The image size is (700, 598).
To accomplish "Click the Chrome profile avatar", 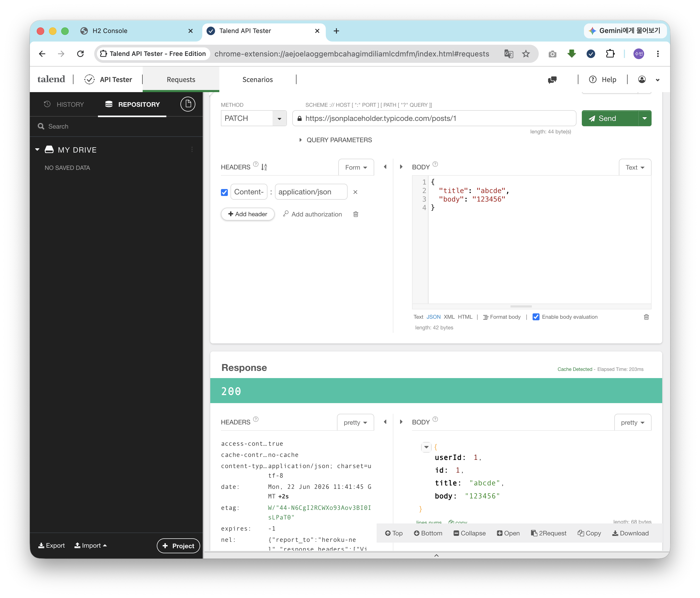I will coord(639,54).
